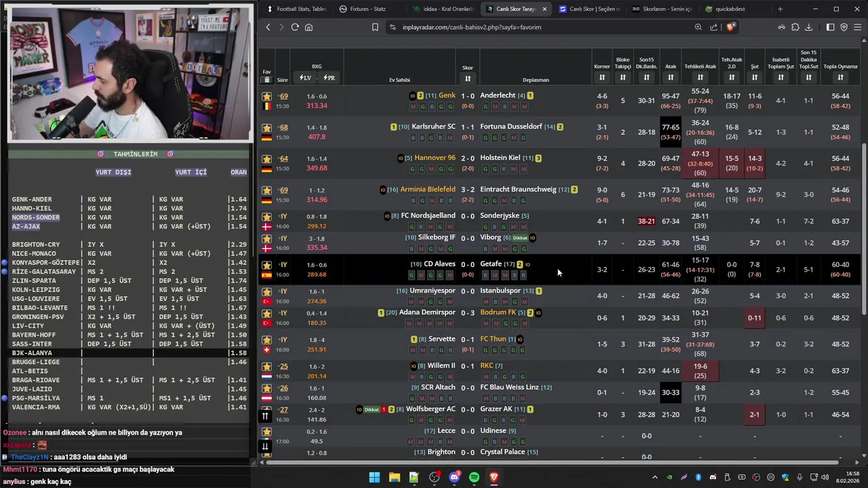868x488 pixels.
Task: Open Genk team link
Action: point(447,96)
